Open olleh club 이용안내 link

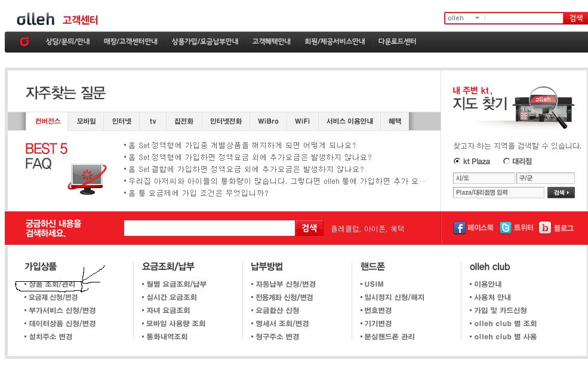[488, 284]
